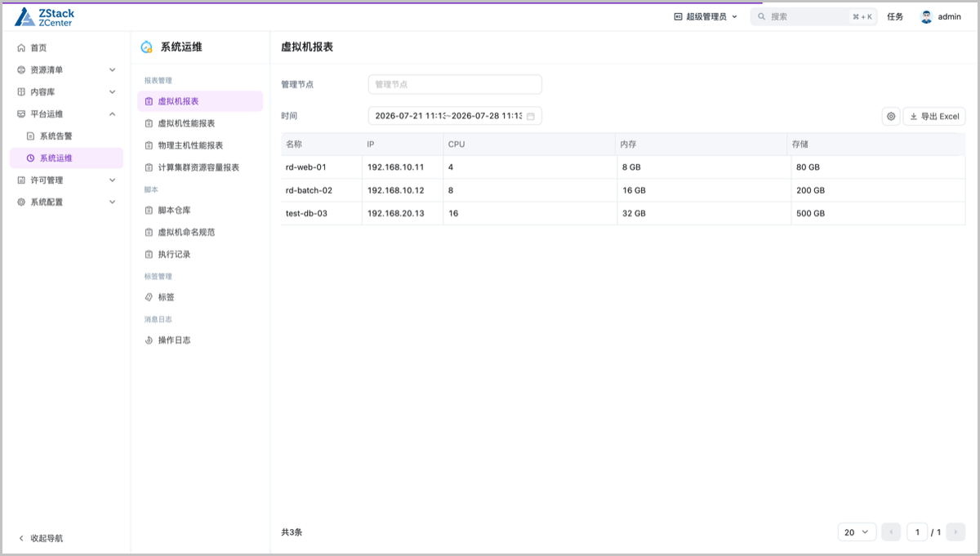Screen dimensions: 980x556
Task: Open the 脚本仓库 entry
Action: pyautogui.click(x=200, y=211)
